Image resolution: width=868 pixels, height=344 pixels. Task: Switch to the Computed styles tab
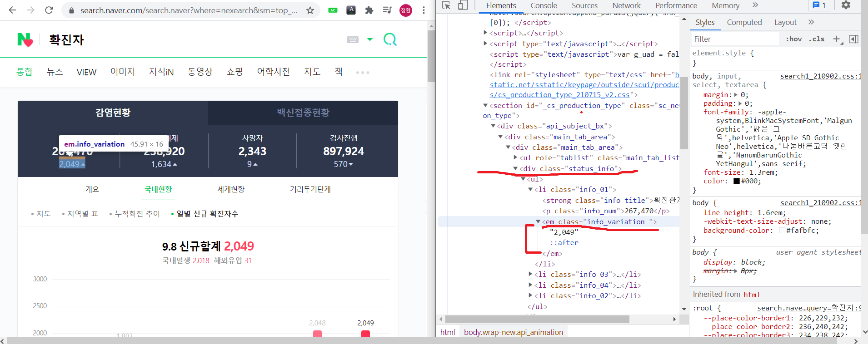click(744, 22)
